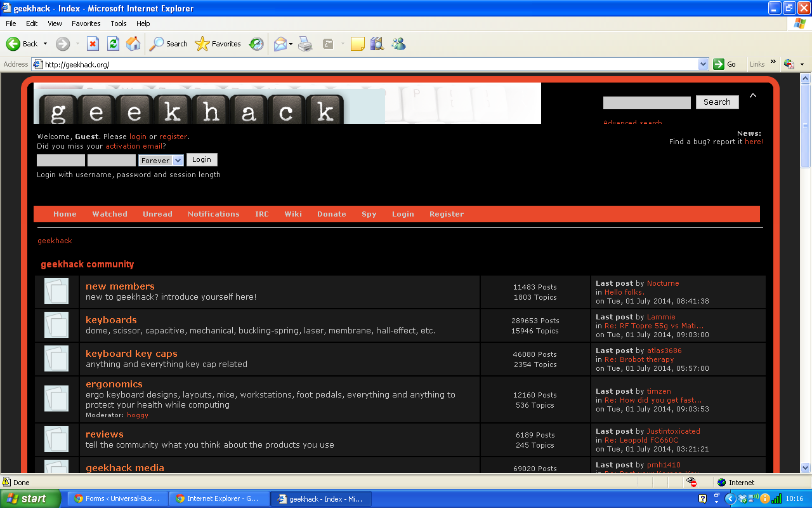
Task: Click the activation email link
Action: [x=134, y=146]
